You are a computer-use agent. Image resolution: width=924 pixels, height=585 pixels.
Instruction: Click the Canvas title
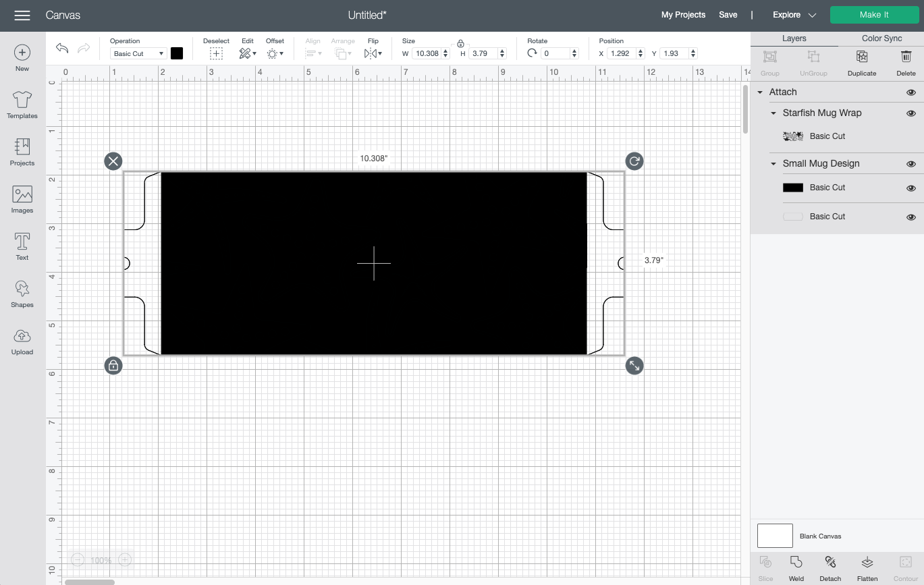pos(63,15)
